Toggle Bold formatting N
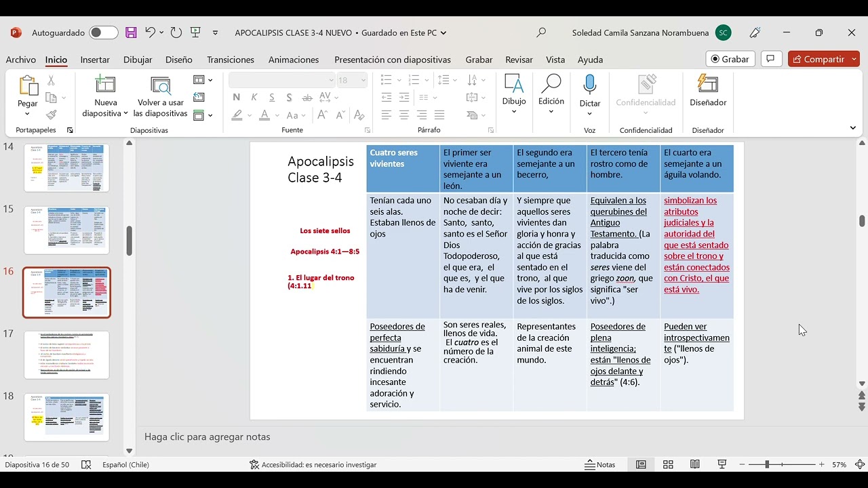 click(236, 98)
